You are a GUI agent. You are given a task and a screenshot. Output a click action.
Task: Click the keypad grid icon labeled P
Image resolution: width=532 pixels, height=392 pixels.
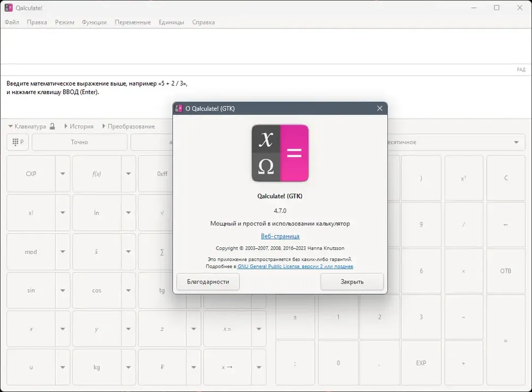[18, 142]
